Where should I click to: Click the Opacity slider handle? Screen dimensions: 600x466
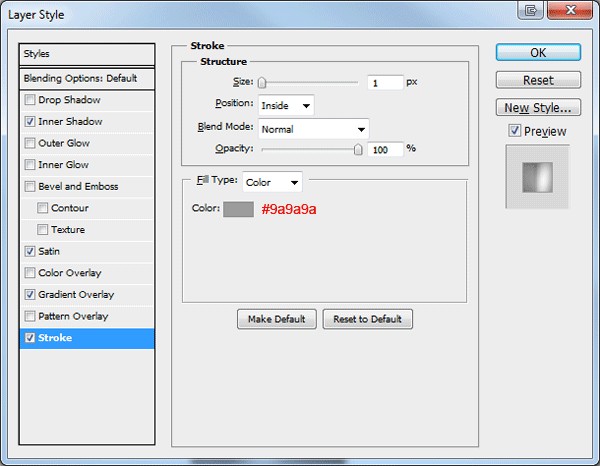pos(358,149)
